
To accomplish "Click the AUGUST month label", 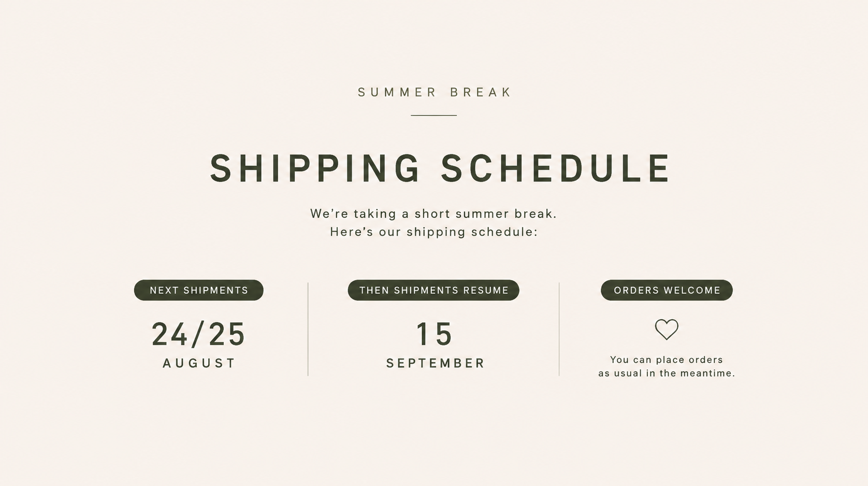I will [199, 363].
